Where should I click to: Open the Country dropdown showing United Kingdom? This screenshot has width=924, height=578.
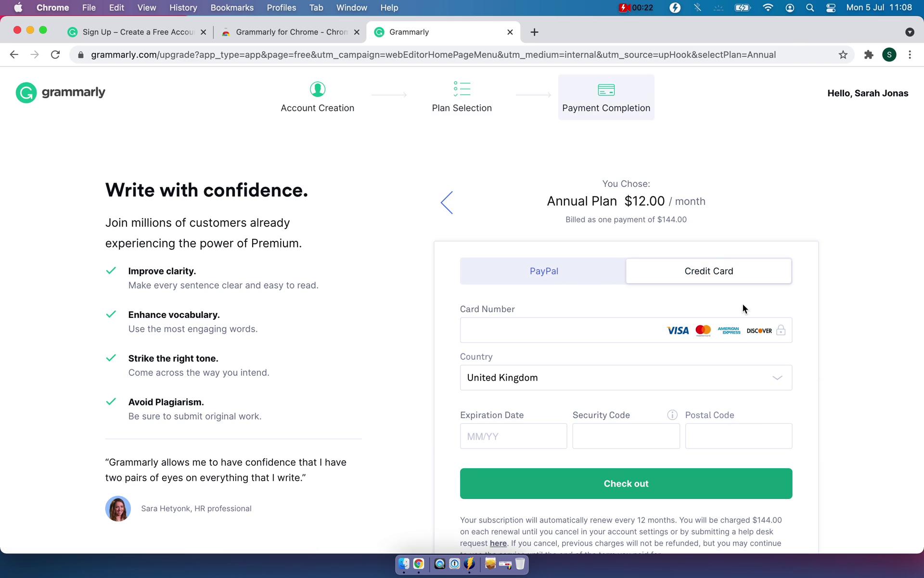click(x=626, y=378)
